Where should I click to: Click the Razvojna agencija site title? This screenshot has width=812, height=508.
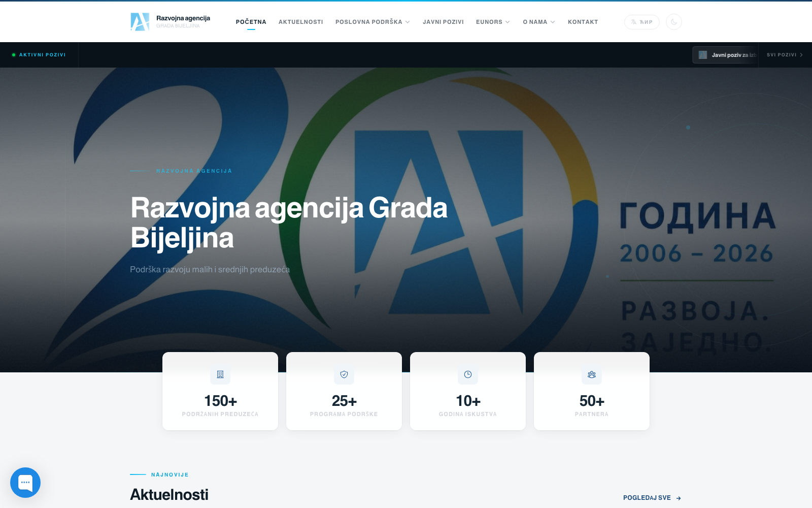pos(183,18)
